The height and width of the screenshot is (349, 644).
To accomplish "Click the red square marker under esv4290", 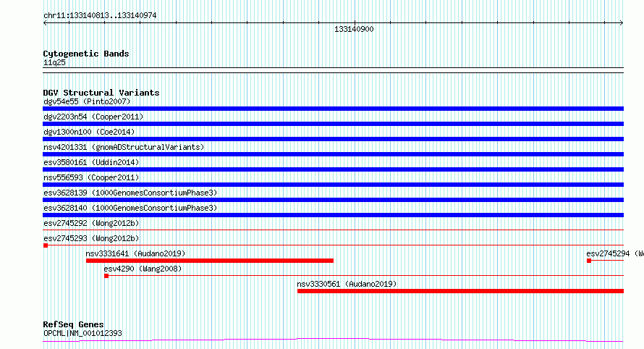I will click(x=106, y=276).
